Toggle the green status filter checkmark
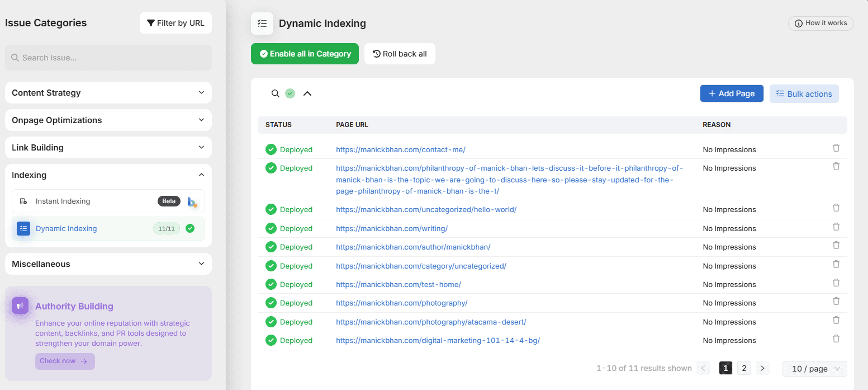 (290, 93)
